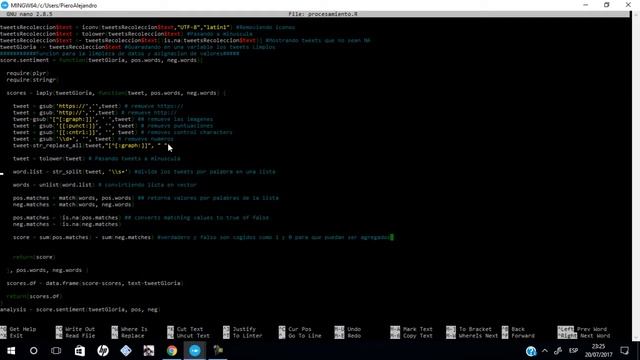Open the photo app beside Chrome icon

click(x=149, y=351)
